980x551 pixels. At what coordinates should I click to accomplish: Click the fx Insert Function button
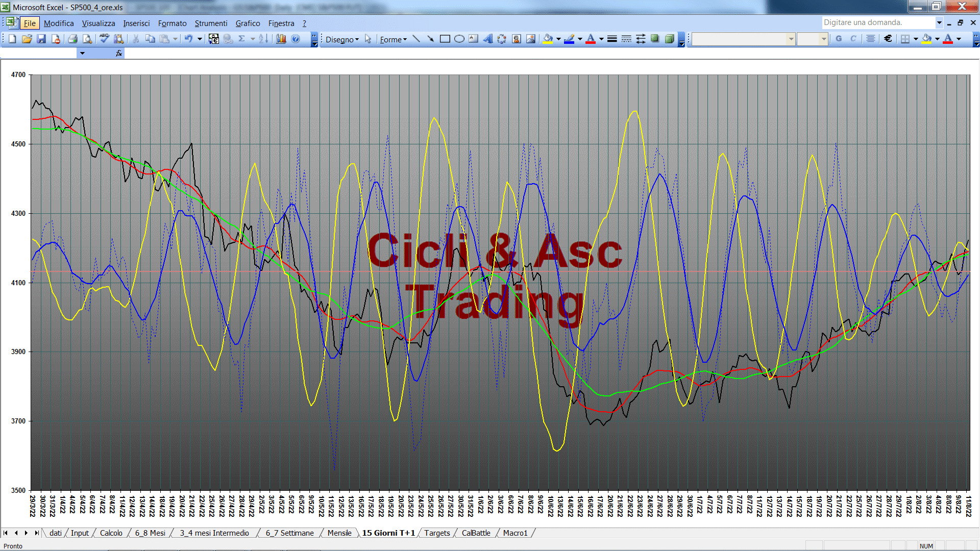pos(119,53)
